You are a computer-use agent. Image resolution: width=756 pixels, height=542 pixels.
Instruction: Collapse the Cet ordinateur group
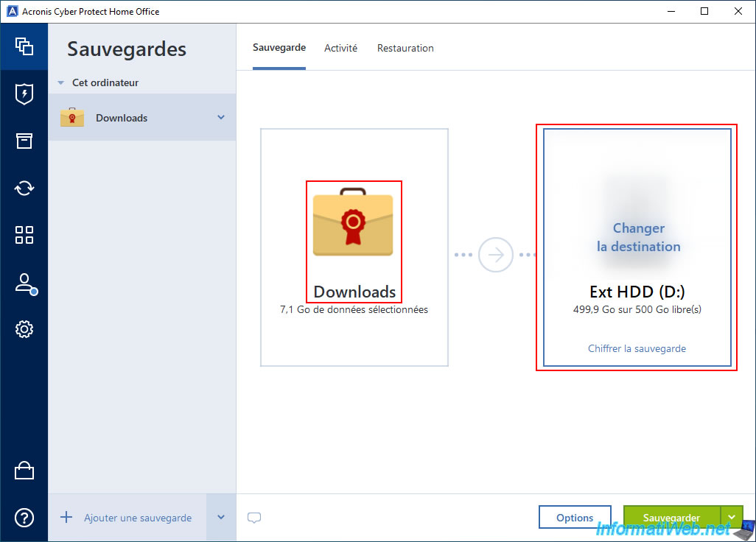(60, 83)
